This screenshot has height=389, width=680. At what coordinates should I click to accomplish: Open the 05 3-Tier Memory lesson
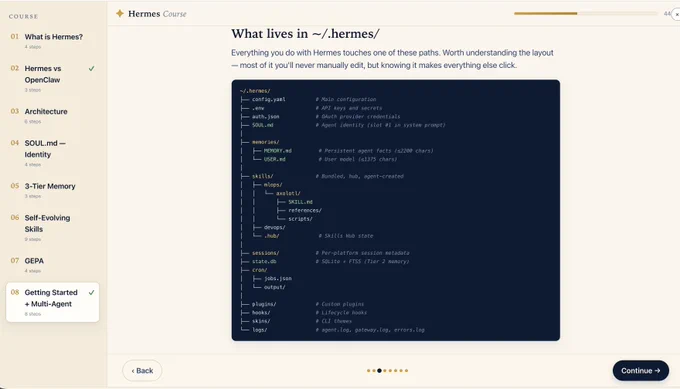pyautogui.click(x=52, y=190)
